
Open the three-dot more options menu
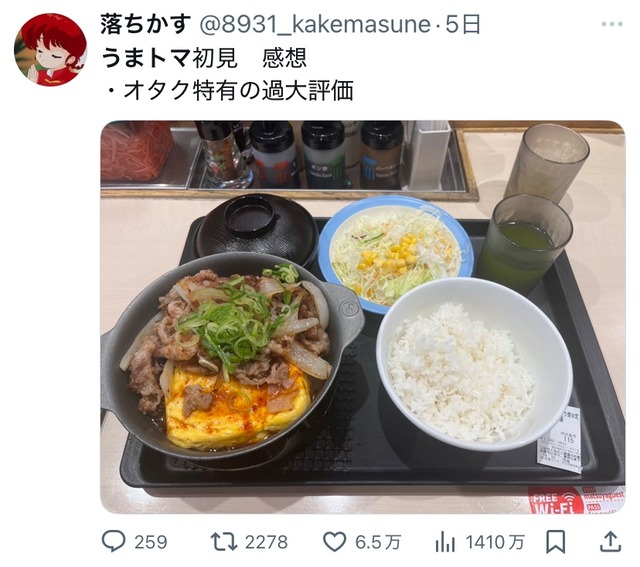[x=612, y=24]
